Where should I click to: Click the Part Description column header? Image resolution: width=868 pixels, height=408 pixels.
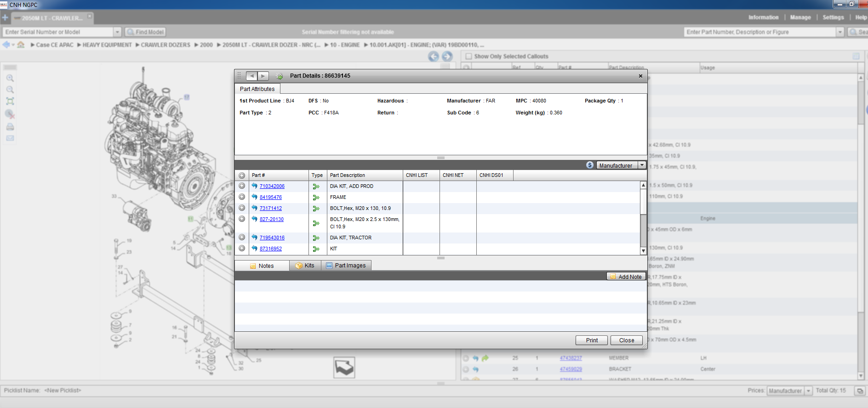[365, 175]
